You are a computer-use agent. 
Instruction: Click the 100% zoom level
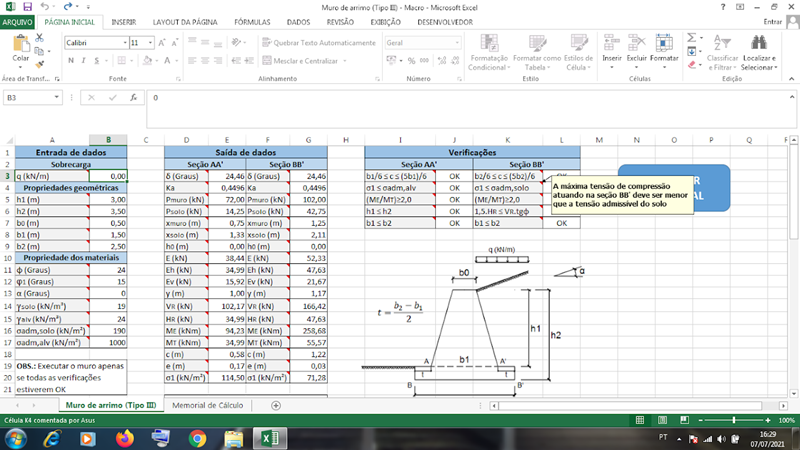click(786, 420)
